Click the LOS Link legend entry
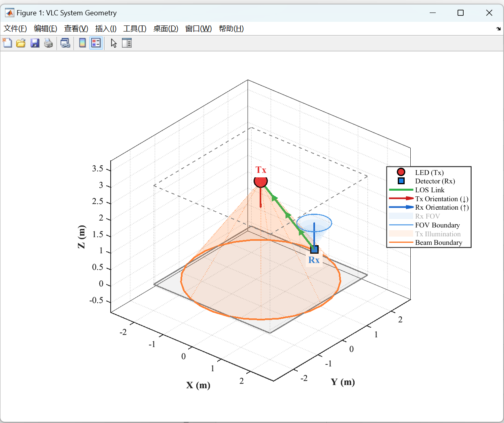Image resolution: width=504 pixels, height=423 pixels. point(430,190)
